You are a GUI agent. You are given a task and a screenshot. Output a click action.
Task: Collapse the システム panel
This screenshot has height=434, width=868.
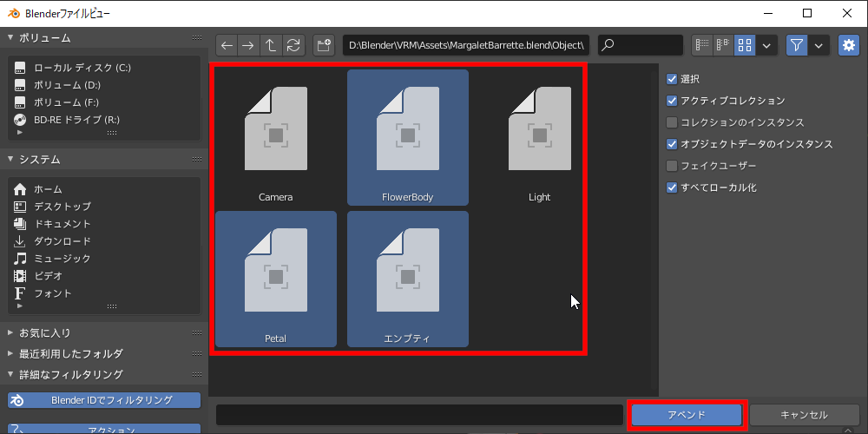point(10,160)
